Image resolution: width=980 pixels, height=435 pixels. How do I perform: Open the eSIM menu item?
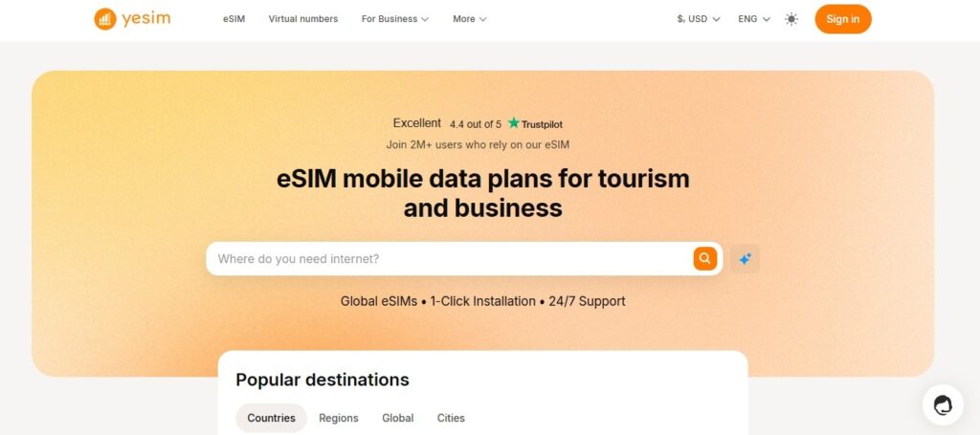tap(234, 19)
